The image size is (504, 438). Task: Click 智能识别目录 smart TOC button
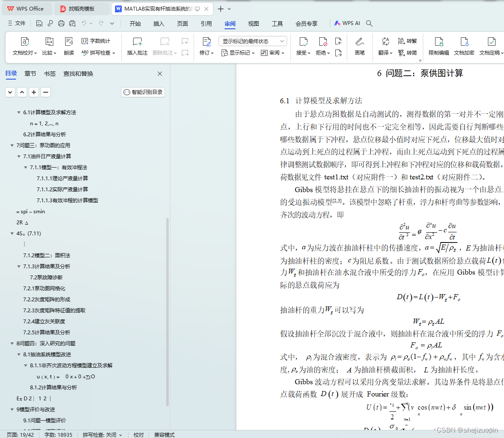click(x=143, y=92)
